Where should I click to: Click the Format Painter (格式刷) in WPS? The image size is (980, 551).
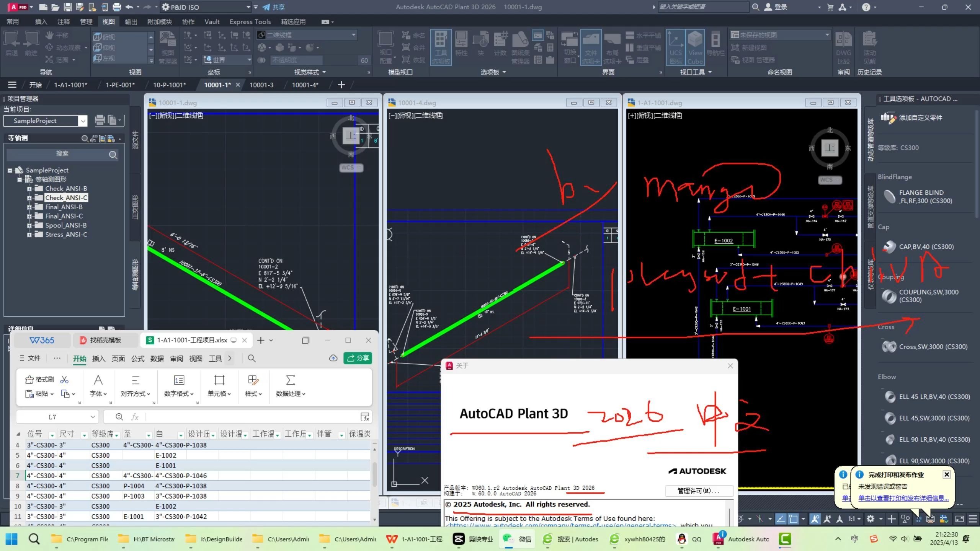pos(39,379)
